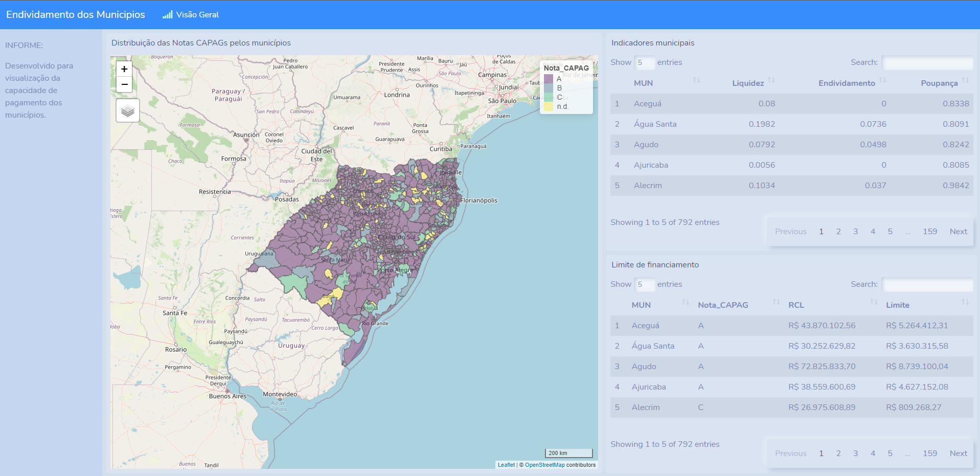The width and height of the screenshot is (980, 476).
Task: Go to page 159 of Indicadores municipais
Action: 929,231
